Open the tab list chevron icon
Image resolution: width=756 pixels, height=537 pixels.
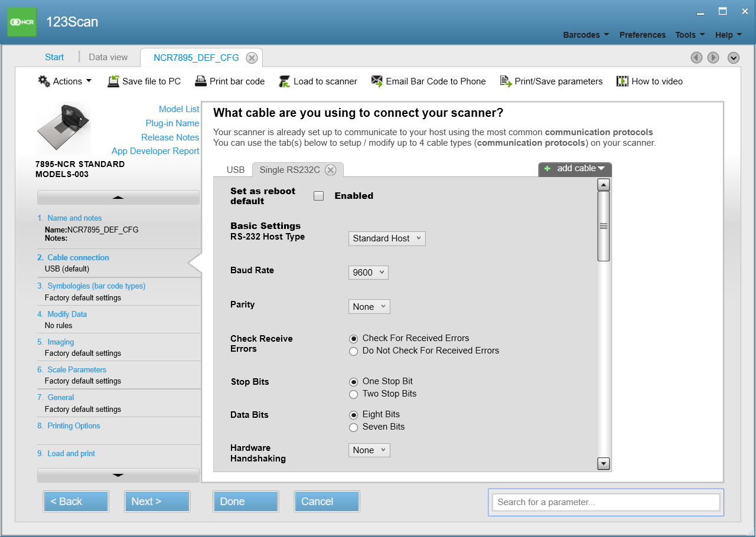pyautogui.click(x=734, y=57)
